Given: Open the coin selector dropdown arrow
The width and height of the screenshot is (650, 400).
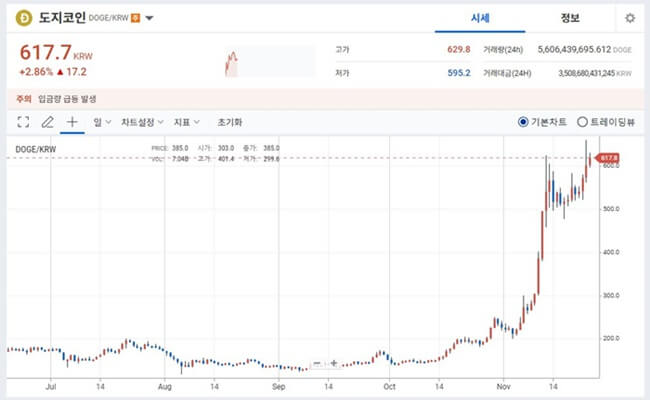Looking at the screenshot, I should 150,18.
